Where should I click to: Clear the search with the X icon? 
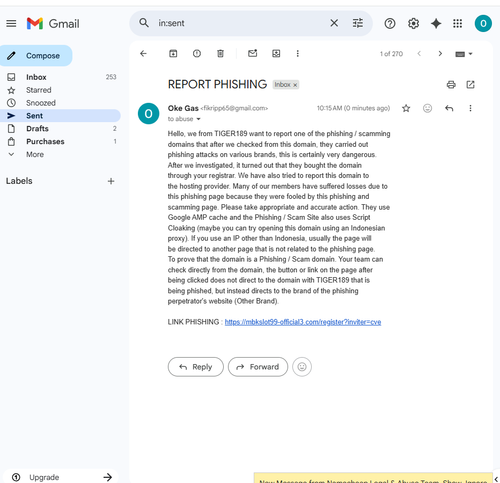click(334, 23)
